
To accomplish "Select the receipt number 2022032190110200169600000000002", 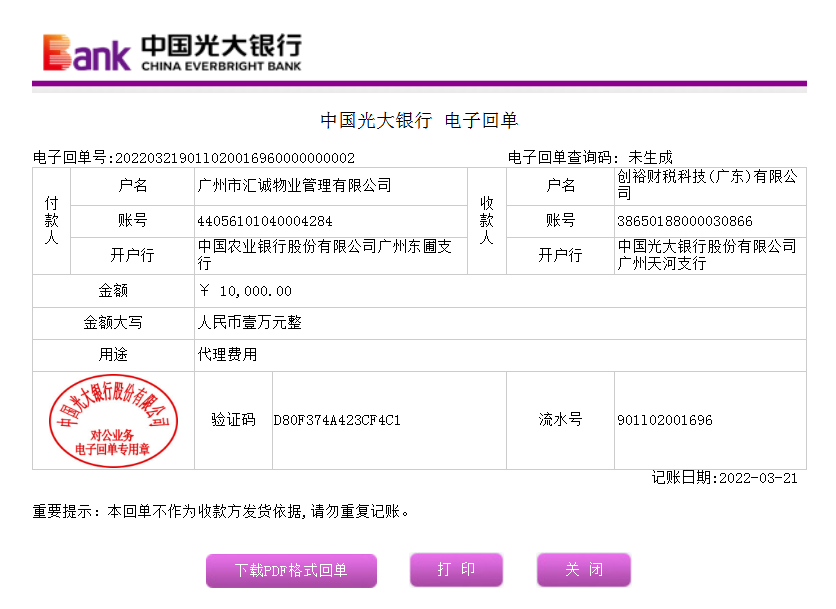I will point(235,158).
